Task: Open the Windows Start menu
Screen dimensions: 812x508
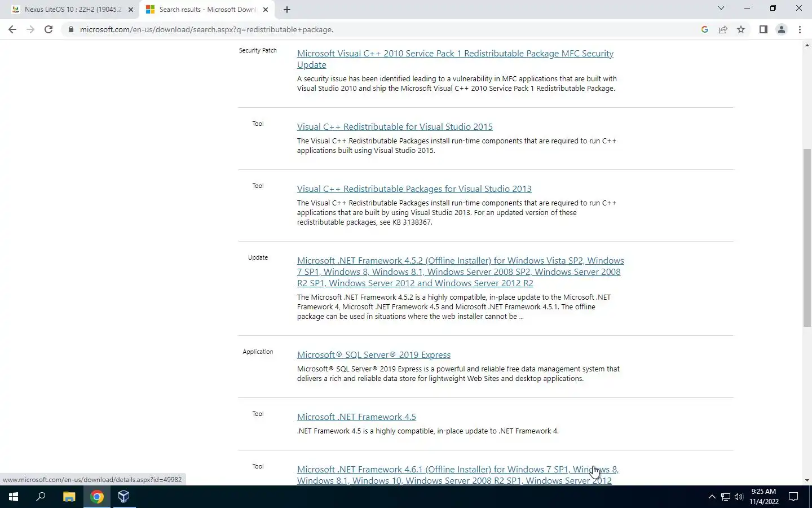Action: coord(14,497)
